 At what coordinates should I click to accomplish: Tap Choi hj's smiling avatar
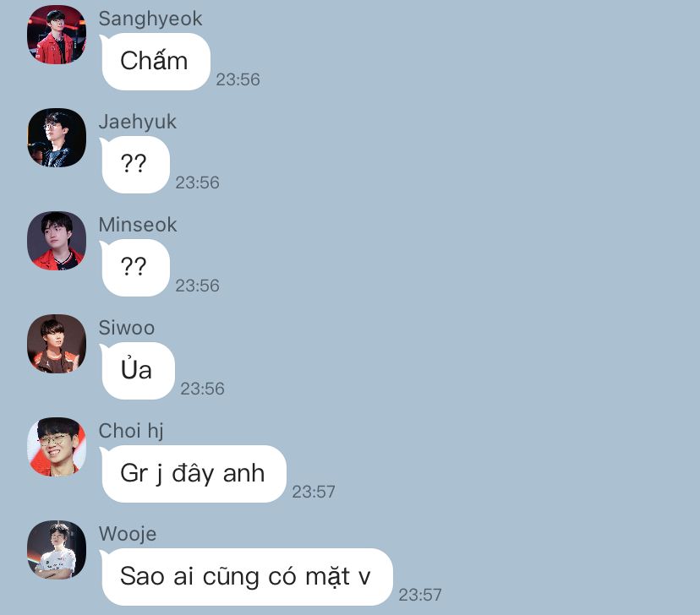click(57, 446)
